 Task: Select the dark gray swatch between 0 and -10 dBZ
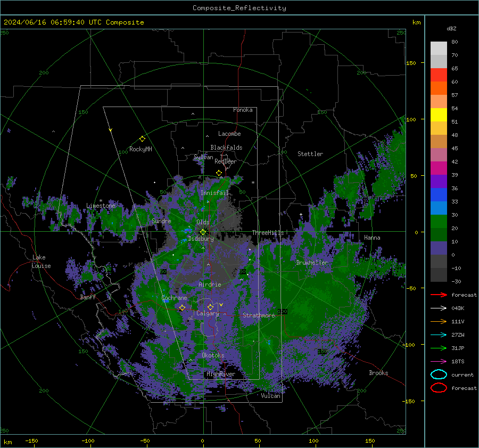pos(439,261)
